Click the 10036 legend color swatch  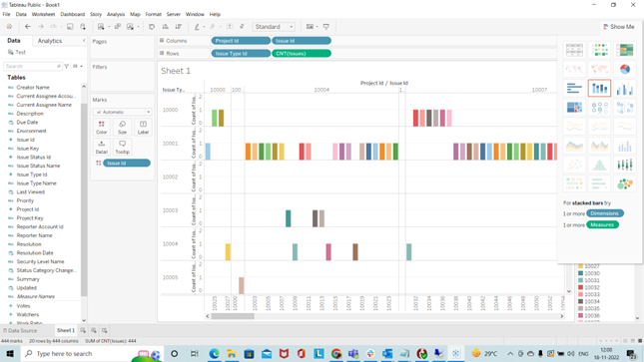pos(580,315)
